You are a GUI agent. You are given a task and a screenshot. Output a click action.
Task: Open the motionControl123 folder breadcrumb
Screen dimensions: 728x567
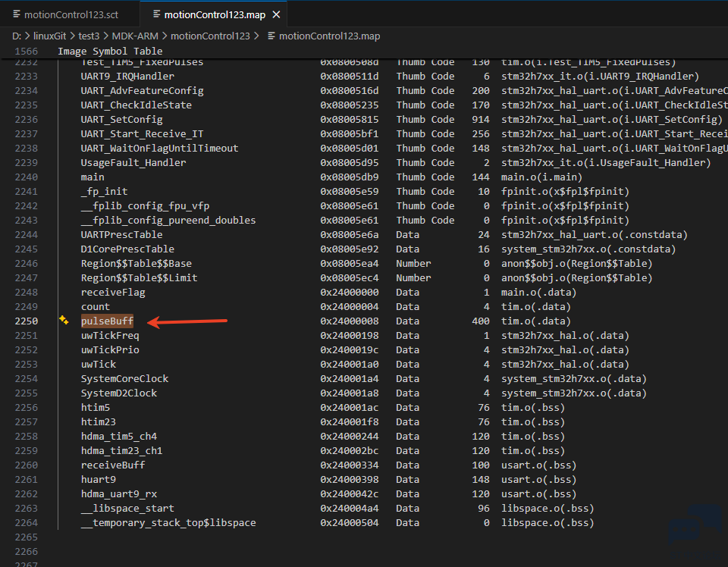210,36
